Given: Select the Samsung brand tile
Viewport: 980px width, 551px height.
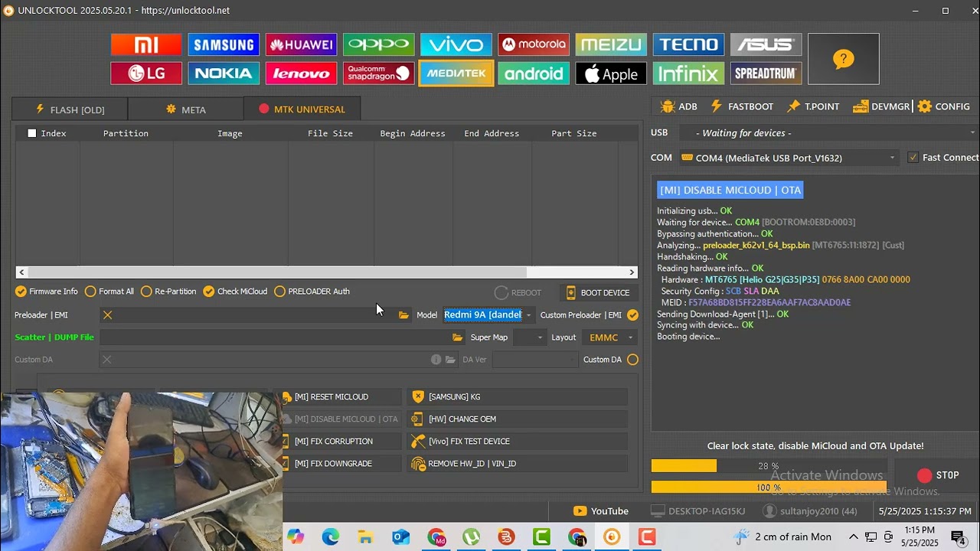Looking at the screenshot, I should (x=224, y=44).
